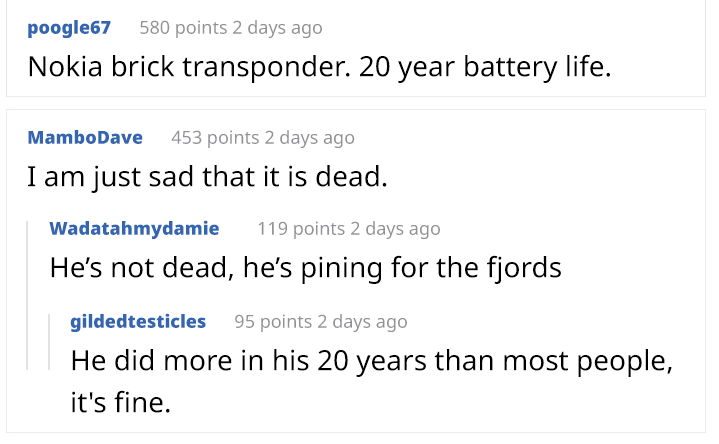Collapse gildedtesticles reply via inner indent line
This screenshot has height=444, width=719.
coord(49,342)
